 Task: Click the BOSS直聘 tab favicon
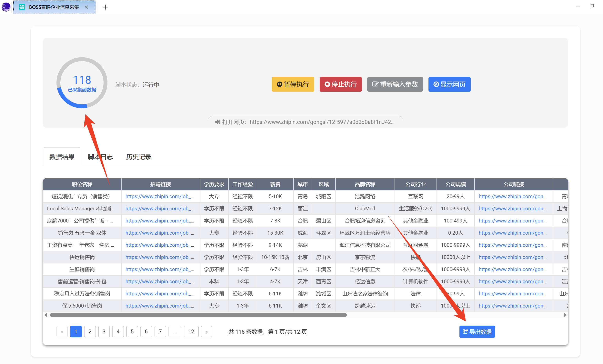coord(22,7)
